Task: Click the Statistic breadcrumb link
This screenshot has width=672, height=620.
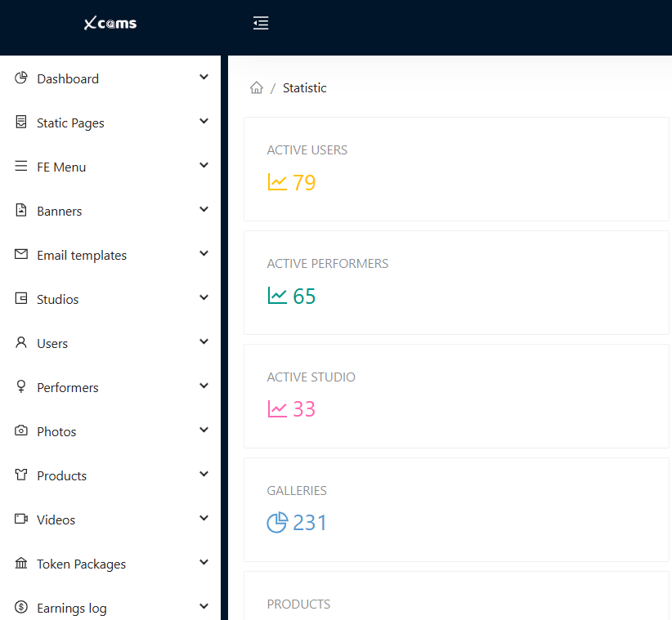Action: click(304, 87)
